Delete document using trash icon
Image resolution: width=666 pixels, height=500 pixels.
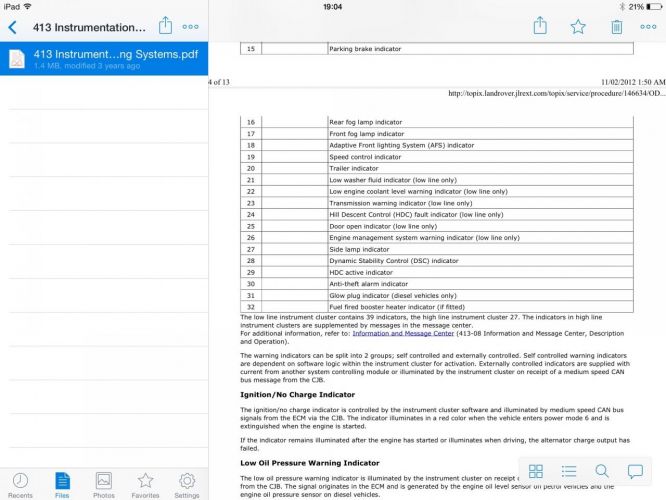tap(616, 27)
